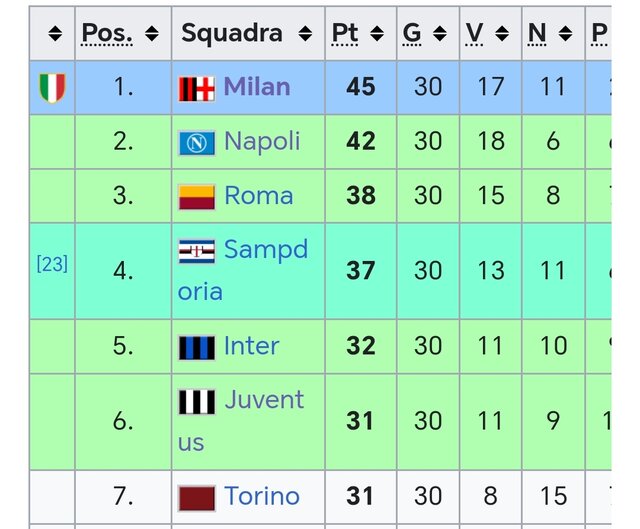Click the Roma flag icon
The image size is (640, 529).
click(x=197, y=197)
